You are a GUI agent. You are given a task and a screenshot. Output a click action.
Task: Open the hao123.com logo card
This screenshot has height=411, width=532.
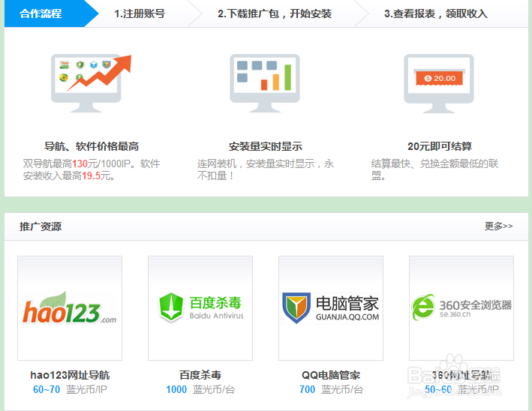(70, 308)
